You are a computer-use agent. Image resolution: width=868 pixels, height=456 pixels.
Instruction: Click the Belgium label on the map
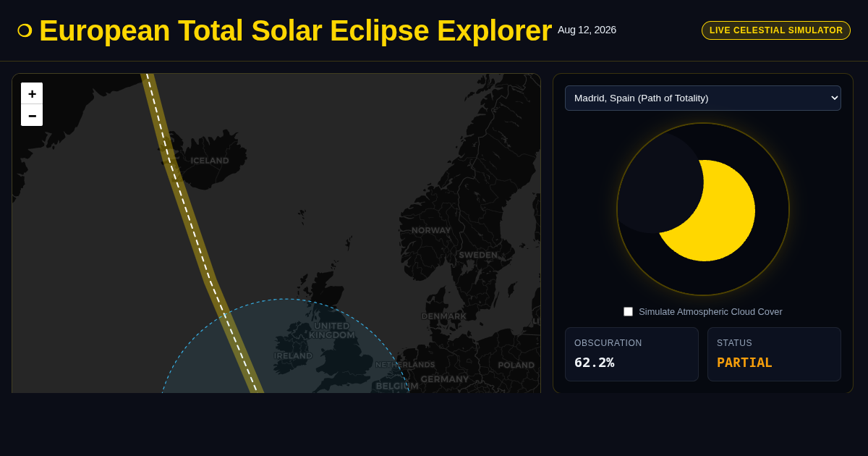click(x=397, y=386)
